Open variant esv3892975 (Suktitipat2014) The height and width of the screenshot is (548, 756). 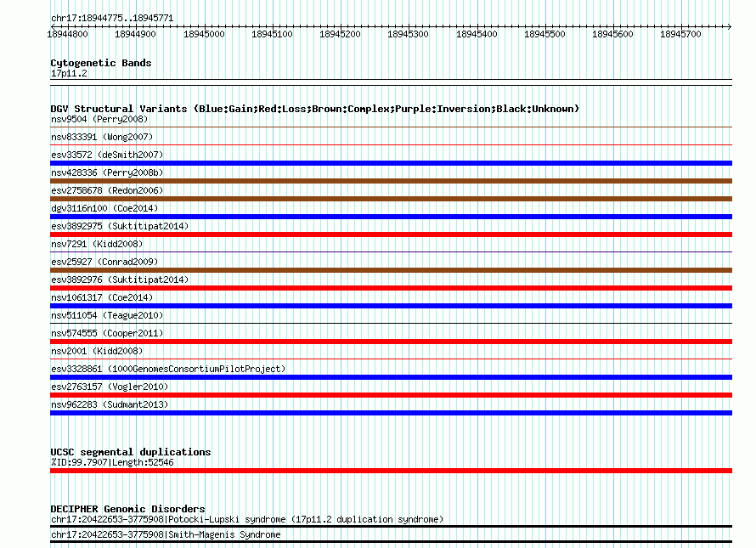pos(120,226)
